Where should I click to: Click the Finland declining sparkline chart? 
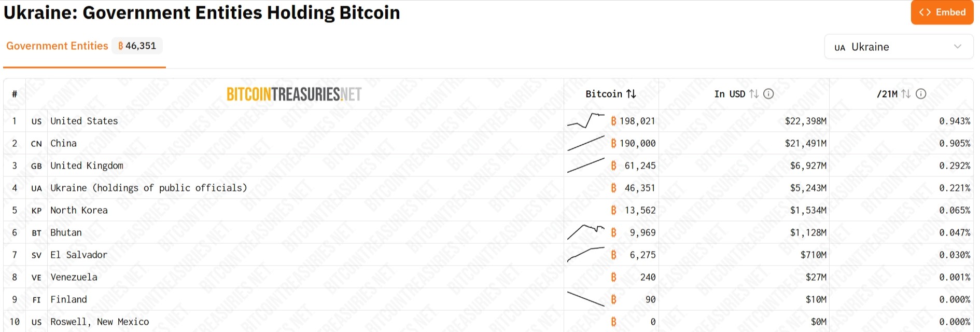tap(586, 299)
